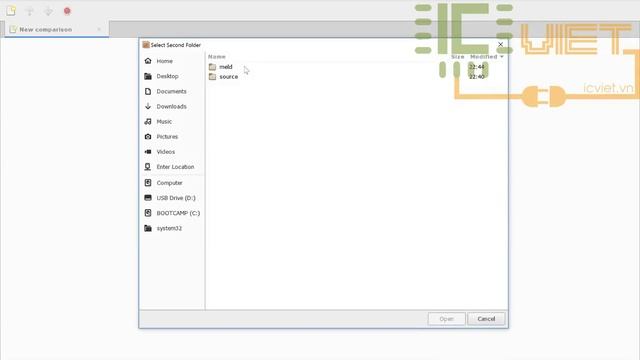
Task: Click the BOOTCAMP drive icon
Action: (x=148, y=213)
